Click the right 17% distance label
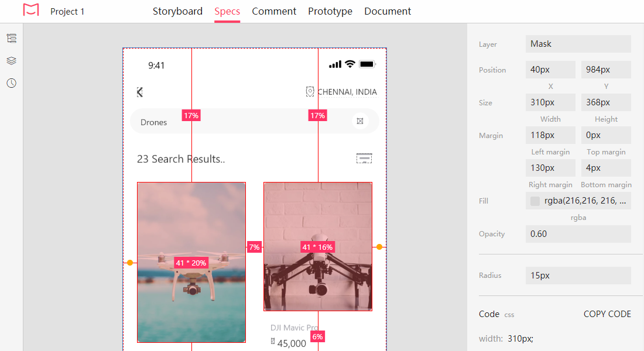The width and height of the screenshot is (644, 351). coord(317,115)
